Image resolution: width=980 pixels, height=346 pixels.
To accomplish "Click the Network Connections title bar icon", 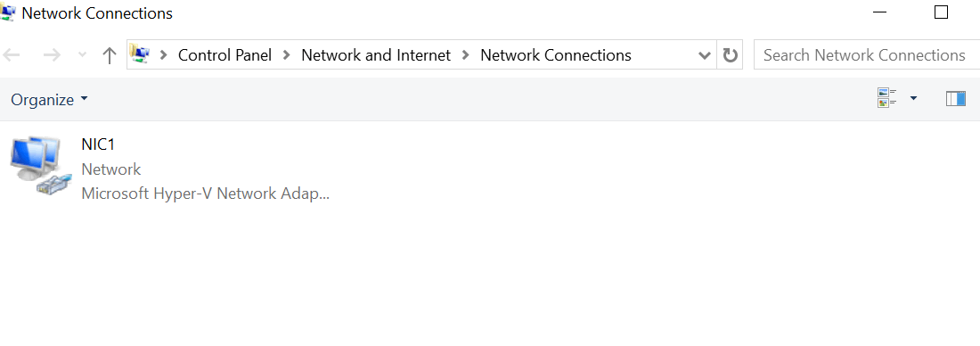I will click(x=8, y=12).
